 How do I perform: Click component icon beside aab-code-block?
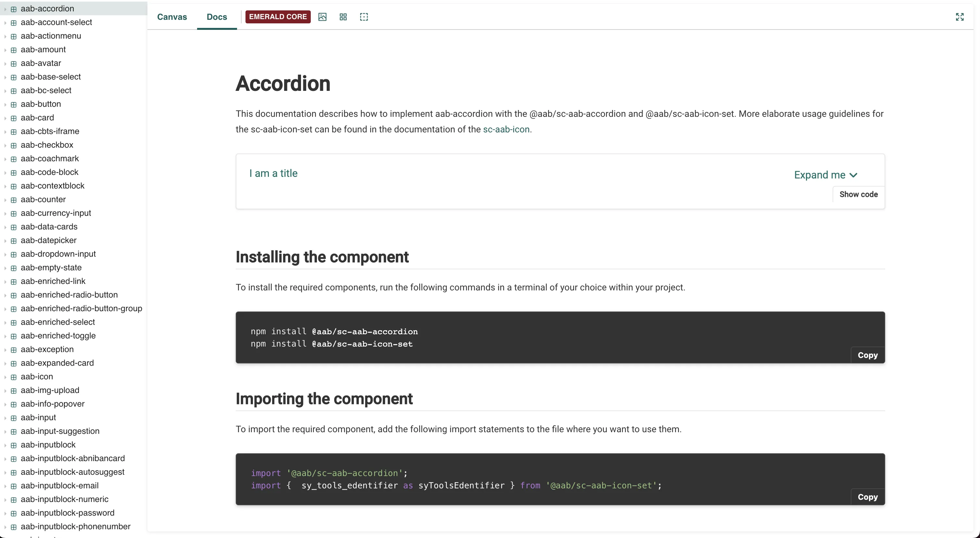14,173
